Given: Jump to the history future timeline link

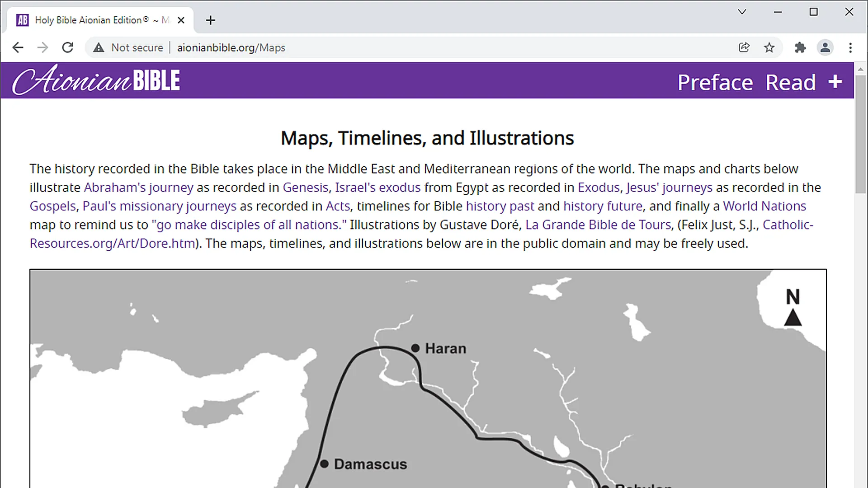Looking at the screenshot, I should (603, 206).
